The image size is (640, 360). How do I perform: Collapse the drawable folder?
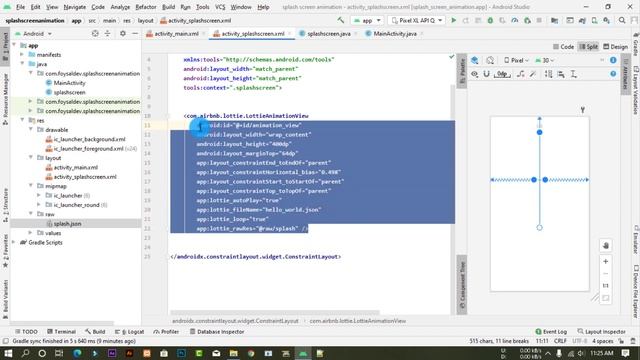coord(31,129)
